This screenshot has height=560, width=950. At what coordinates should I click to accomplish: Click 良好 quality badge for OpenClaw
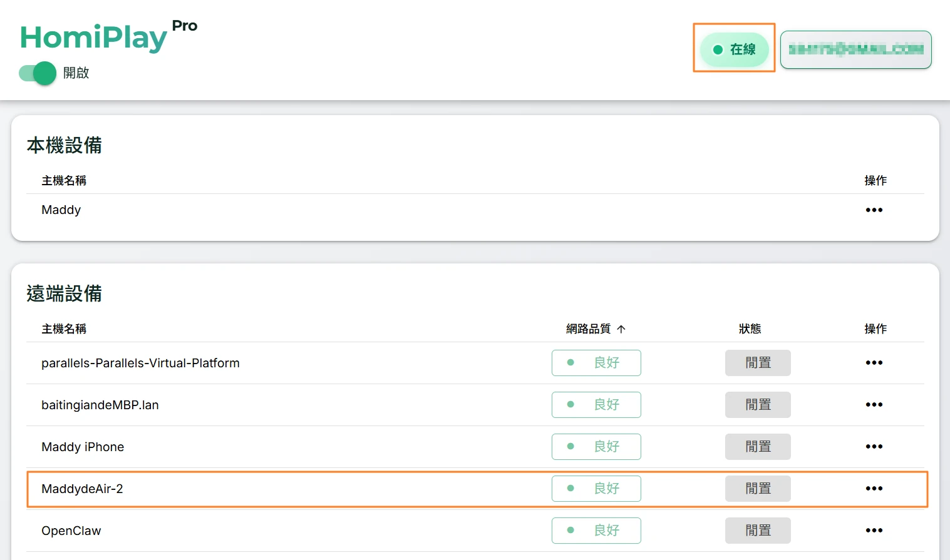click(596, 531)
